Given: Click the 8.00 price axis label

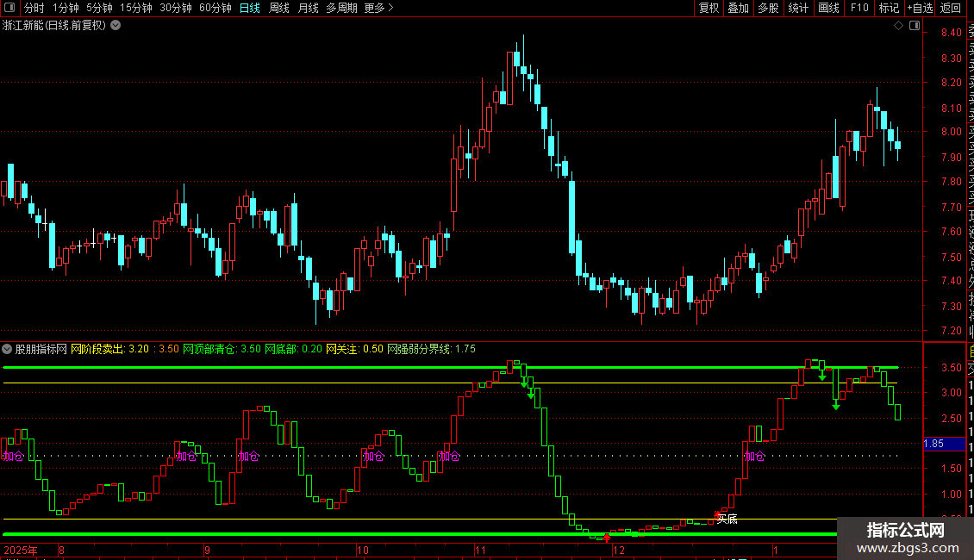Looking at the screenshot, I should pyautogui.click(x=951, y=132).
